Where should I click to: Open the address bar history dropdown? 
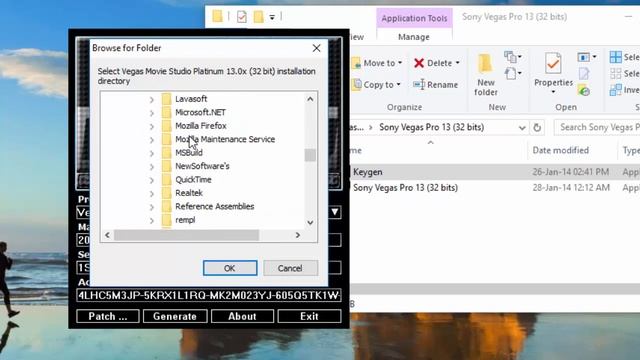(x=522, y=128)
